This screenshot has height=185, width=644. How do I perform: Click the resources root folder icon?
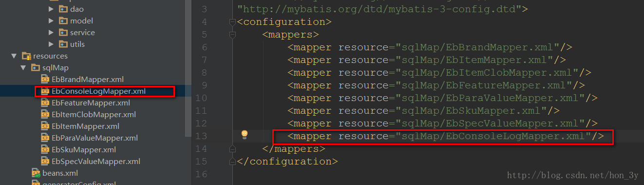point(26,56)
